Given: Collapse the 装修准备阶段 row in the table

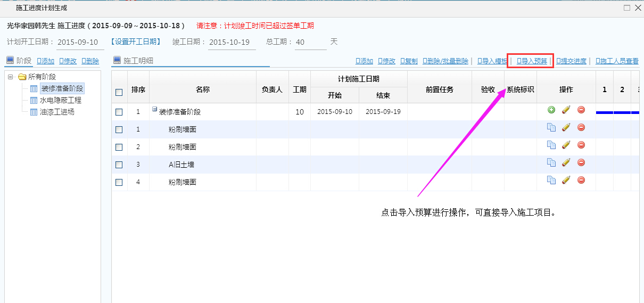Looking at the screenshot, I should pyautogui.click(x=154, y=109).
